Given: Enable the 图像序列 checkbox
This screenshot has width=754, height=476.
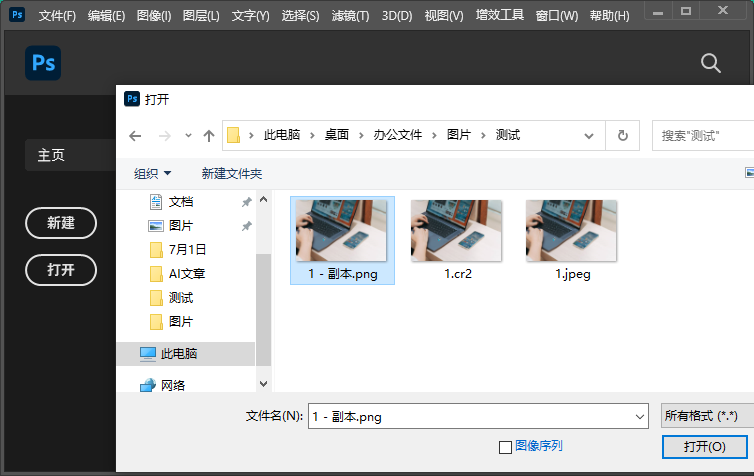Looking at the screenshot, I should pyautogui.click(x=505, y=447).
